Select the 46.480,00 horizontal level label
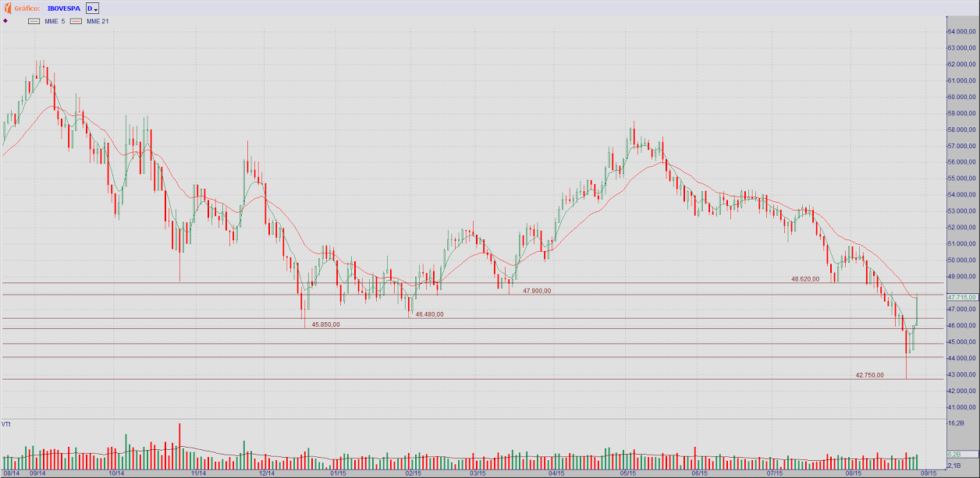The width and height of the screenshot is (980, 478). 429,314
